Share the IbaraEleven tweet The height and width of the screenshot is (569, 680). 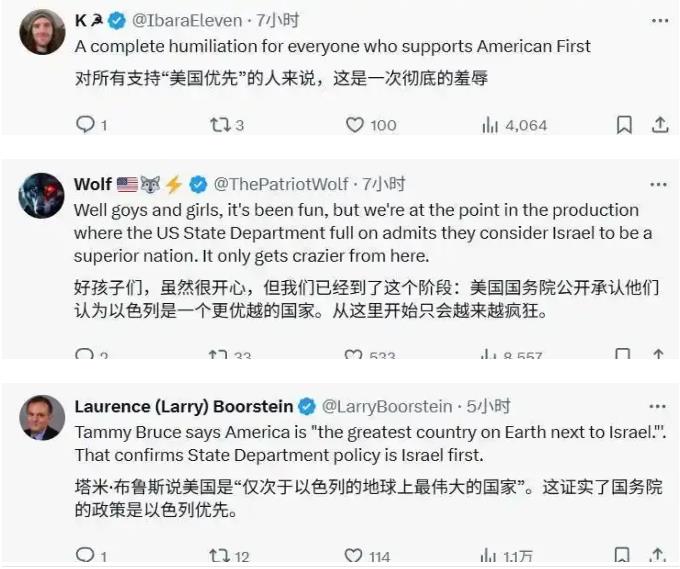pyautogui.click(x=659, y=125)
